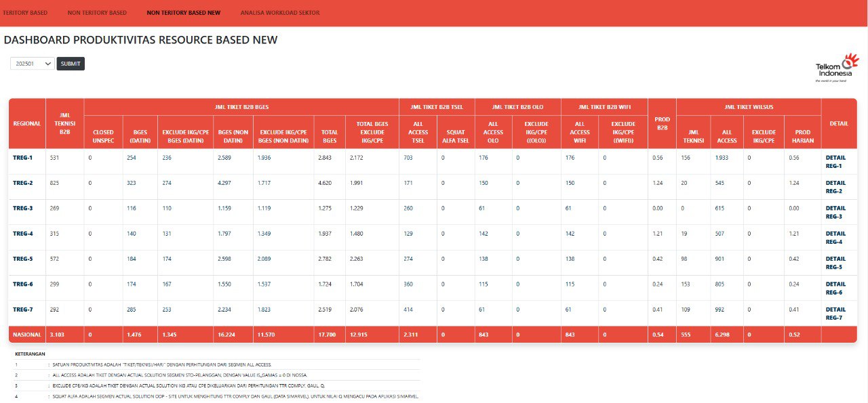Click the REGIONAL column header
Screen dimensions: 868x403
27,123
